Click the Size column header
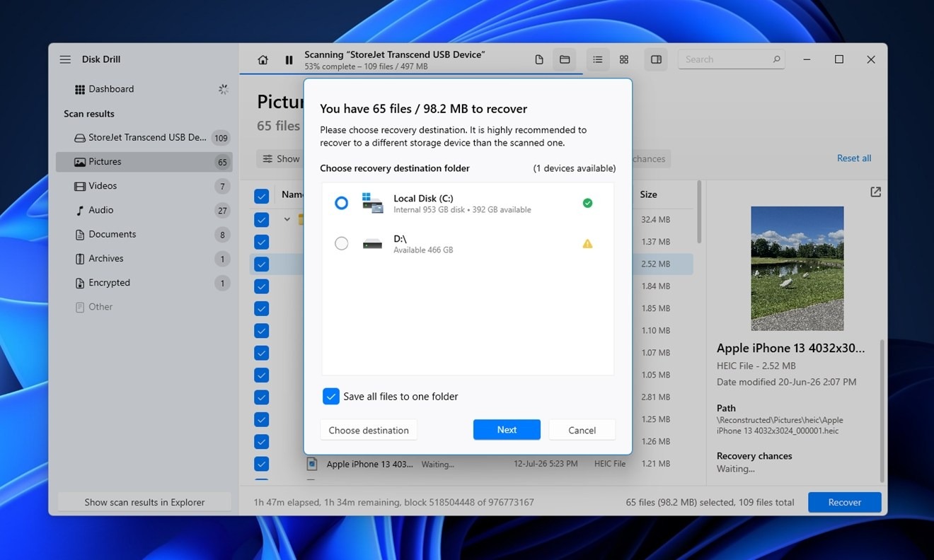The image size is (934, 560). tap(648, 194)
